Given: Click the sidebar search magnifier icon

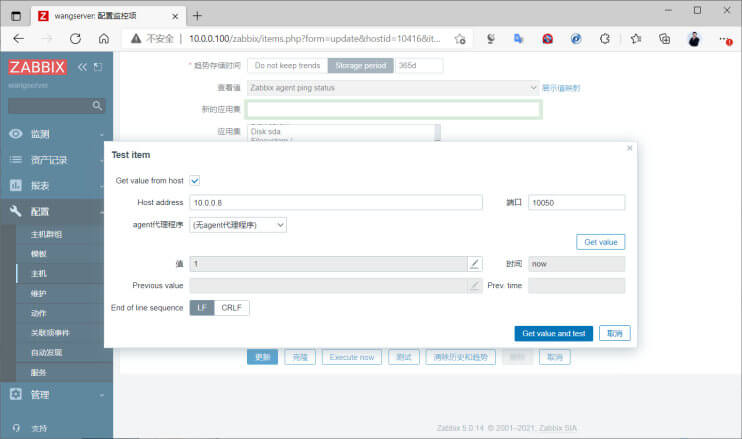Looking at the screenshot, I should click(x=97, y=105).
